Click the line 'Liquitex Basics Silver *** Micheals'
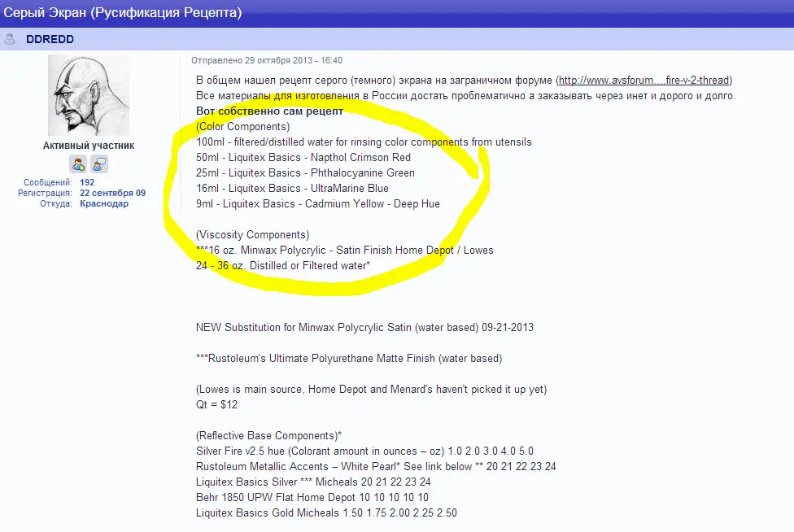Viewport: 794px width, 532px height. click(313, 482)
